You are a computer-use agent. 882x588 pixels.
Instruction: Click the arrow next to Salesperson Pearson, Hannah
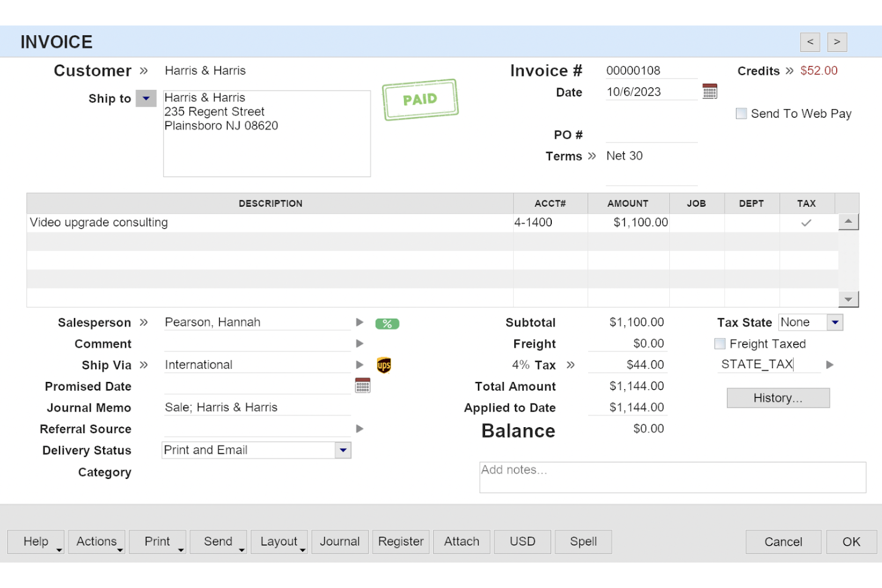[x=359, y=322]
